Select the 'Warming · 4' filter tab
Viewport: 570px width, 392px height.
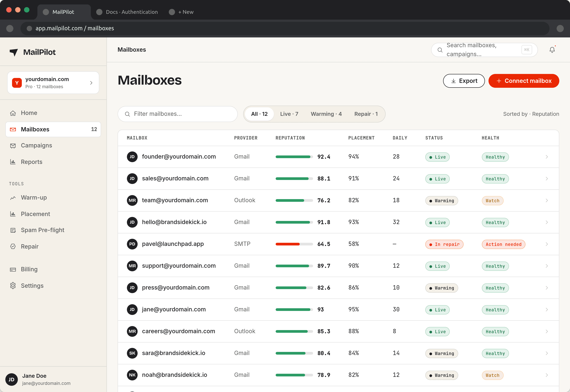coord(326,114)
